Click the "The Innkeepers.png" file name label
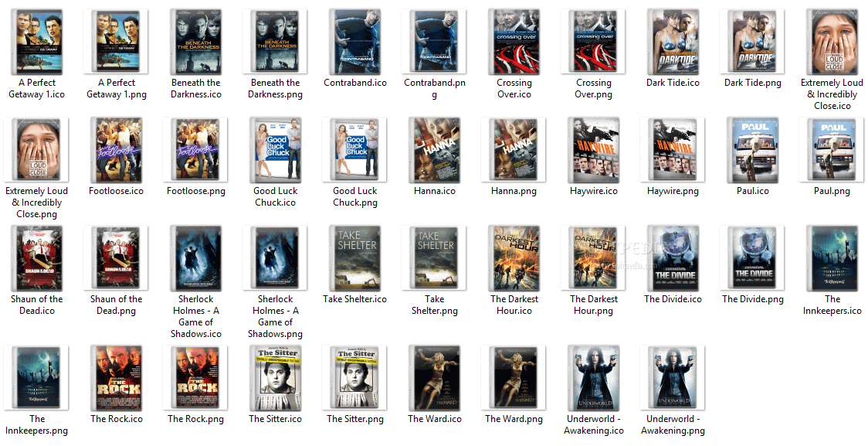 coord(36,424)
